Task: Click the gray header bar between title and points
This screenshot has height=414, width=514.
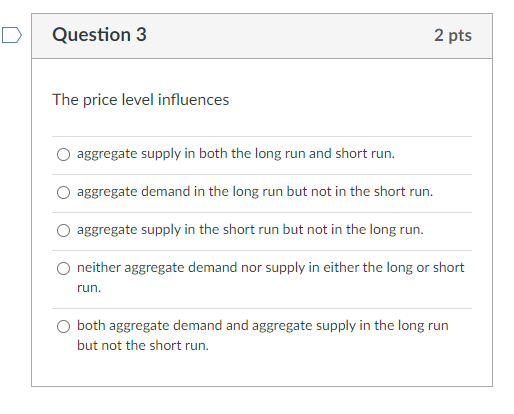Action: click(x=290, y=36)
